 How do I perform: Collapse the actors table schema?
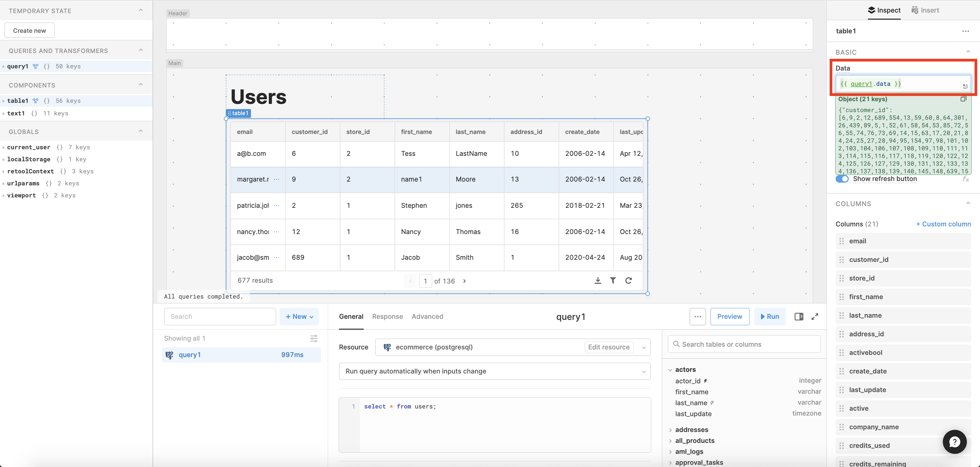pyautogui.click(x=670, y=370)
